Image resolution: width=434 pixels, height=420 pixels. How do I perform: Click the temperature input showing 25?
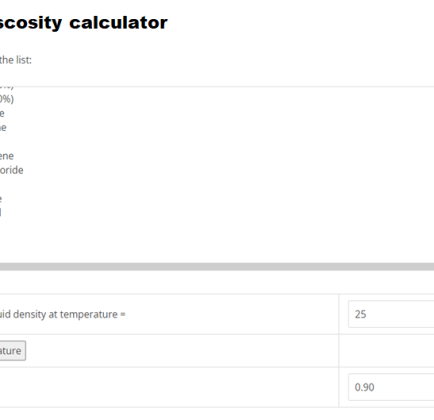(391, 314)
